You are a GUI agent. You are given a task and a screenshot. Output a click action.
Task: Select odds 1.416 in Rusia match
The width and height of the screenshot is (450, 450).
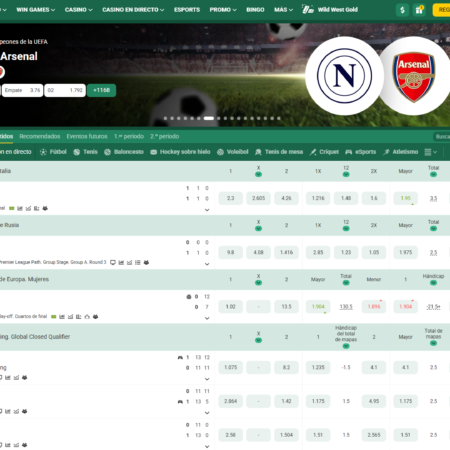click(x=286, y=252)
